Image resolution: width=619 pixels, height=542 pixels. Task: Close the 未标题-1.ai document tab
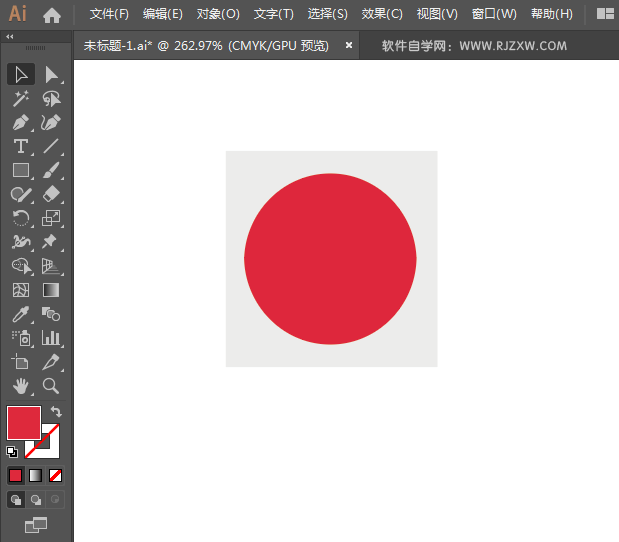point(349,45)
